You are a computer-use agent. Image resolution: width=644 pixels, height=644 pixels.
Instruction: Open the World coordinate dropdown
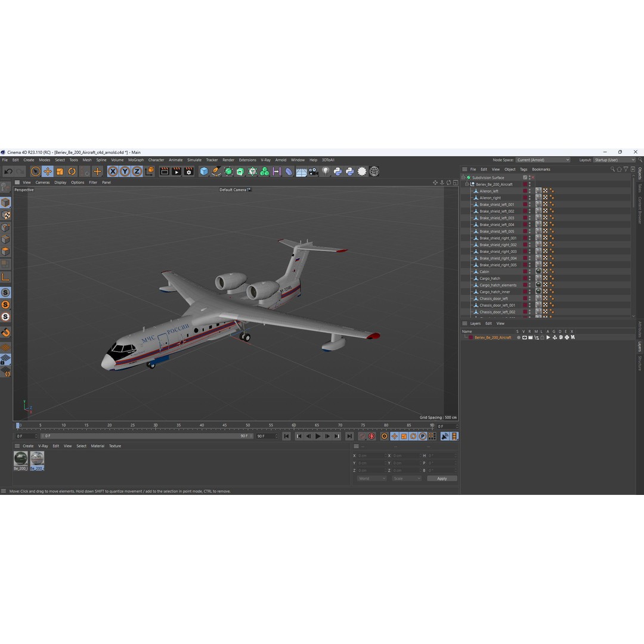tap(371, 478)
